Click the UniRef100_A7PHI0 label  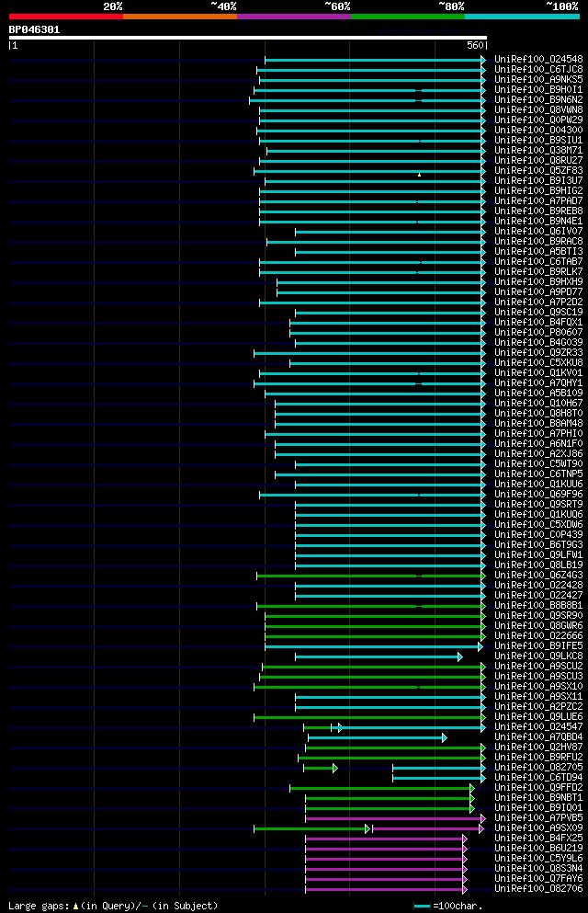pos(538,434)
